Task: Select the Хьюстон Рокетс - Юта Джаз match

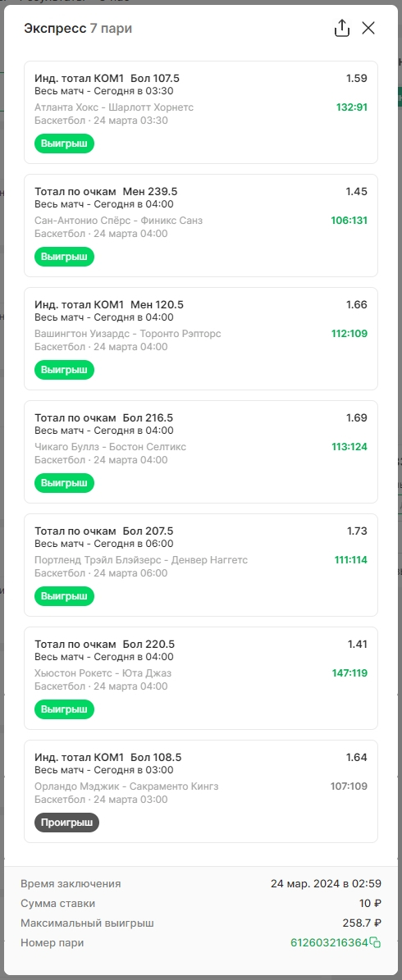Action: tap(103, 673)
